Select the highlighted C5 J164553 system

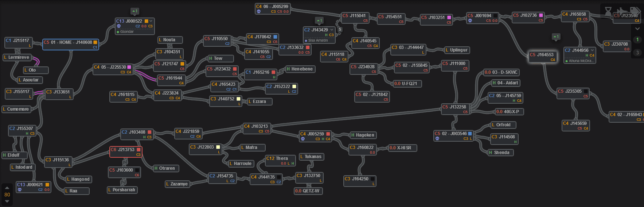pos(543,57)
